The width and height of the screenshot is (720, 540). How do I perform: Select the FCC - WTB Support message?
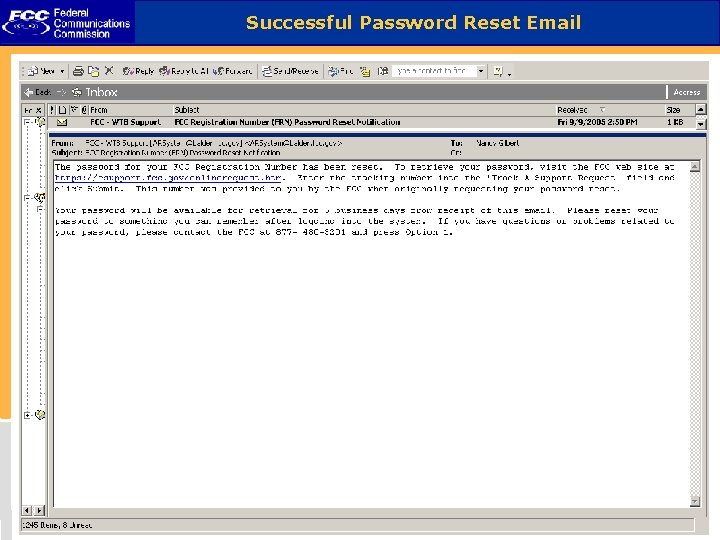372,122
